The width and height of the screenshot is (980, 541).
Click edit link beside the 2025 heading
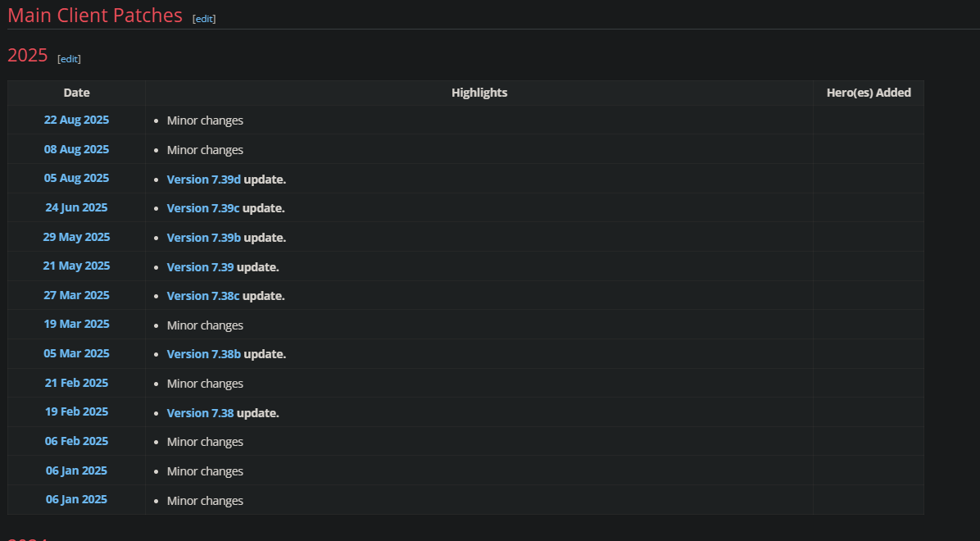(69, 59)
